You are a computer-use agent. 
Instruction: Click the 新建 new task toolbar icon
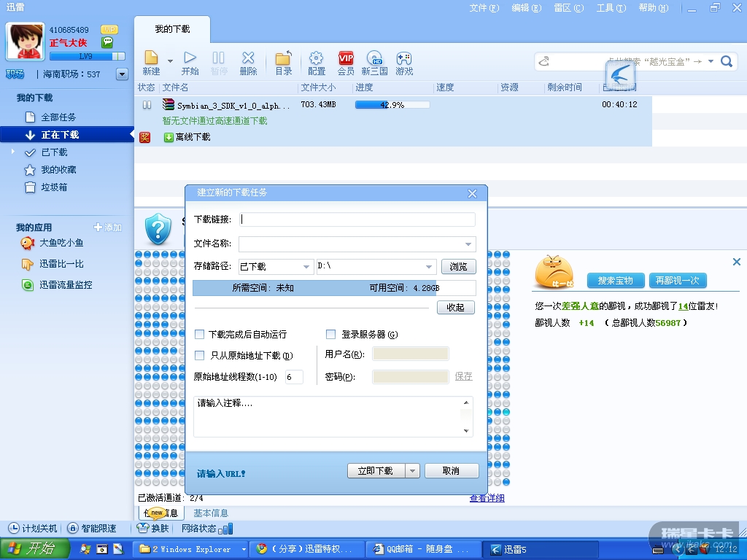point(151,63)
